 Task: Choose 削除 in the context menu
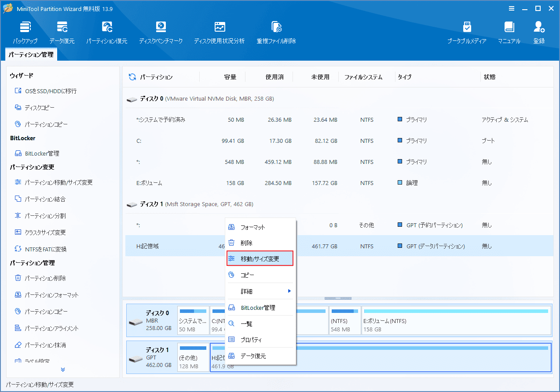click(x=260, y=243)
